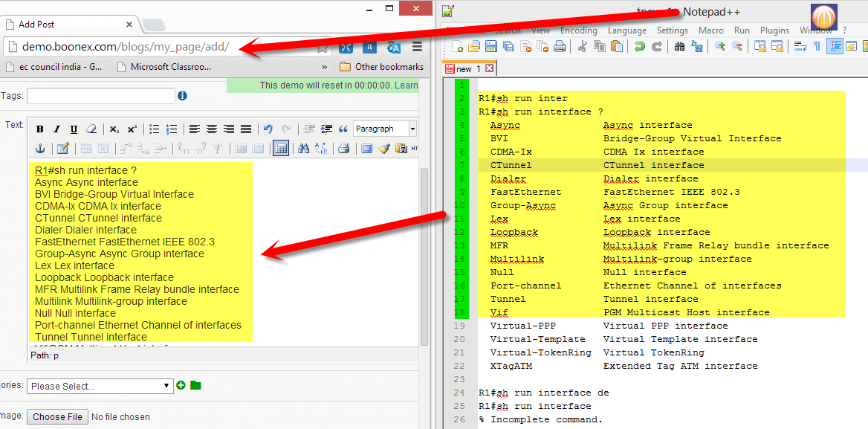Click the find binoculars icon in editor toolbar
This screenshot has width=868, height=429.
[x=303, y=149]
